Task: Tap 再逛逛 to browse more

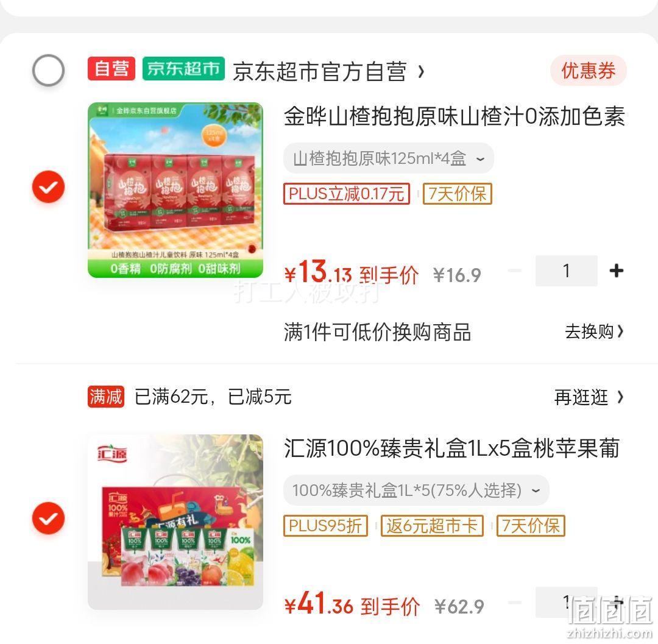Action: pos(589,397)
